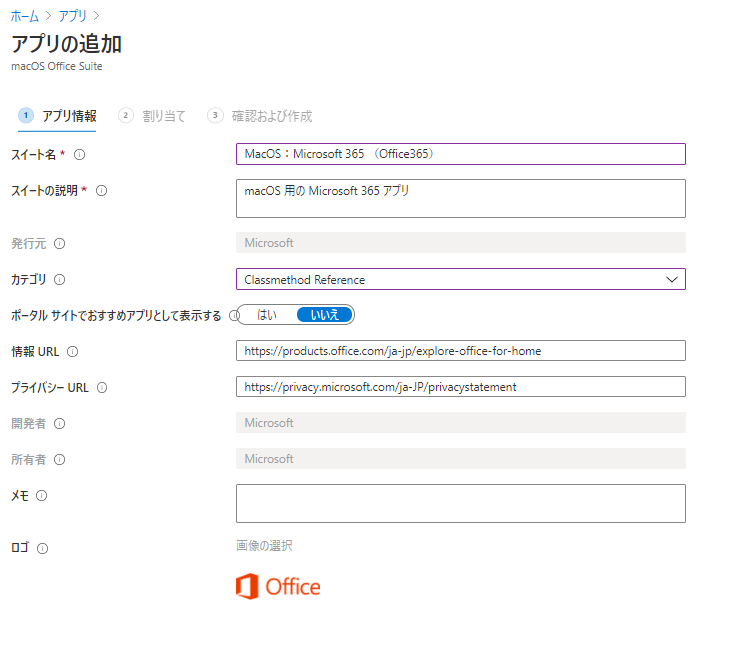Click info icon beside 所有者 label
Screen dimensions: 742x658
(59, 460)
